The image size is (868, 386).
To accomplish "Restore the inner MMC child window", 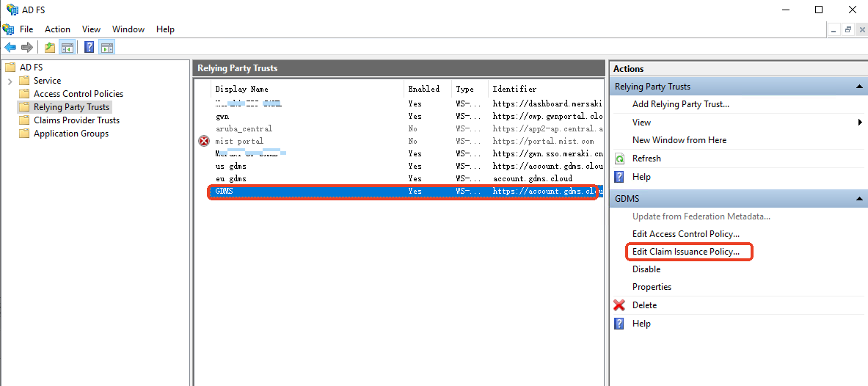I will click(x=847, y=31).
